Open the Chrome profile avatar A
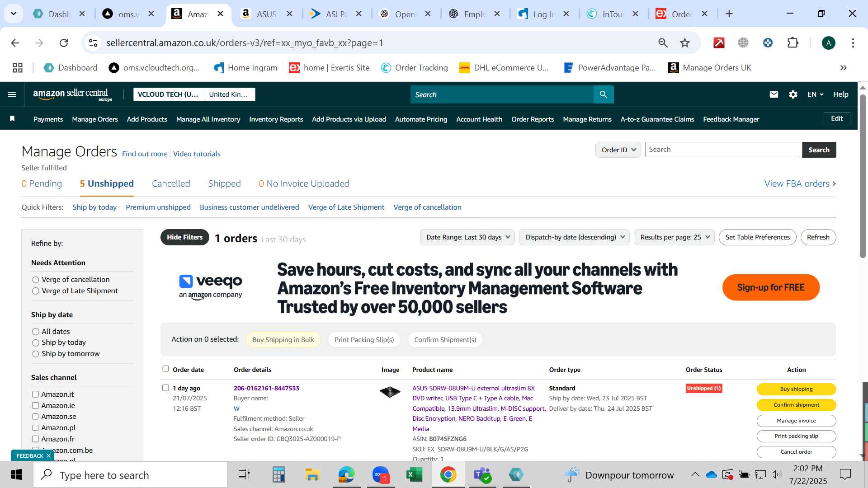The width and height of the screenshot is (868, 488). 828,43
